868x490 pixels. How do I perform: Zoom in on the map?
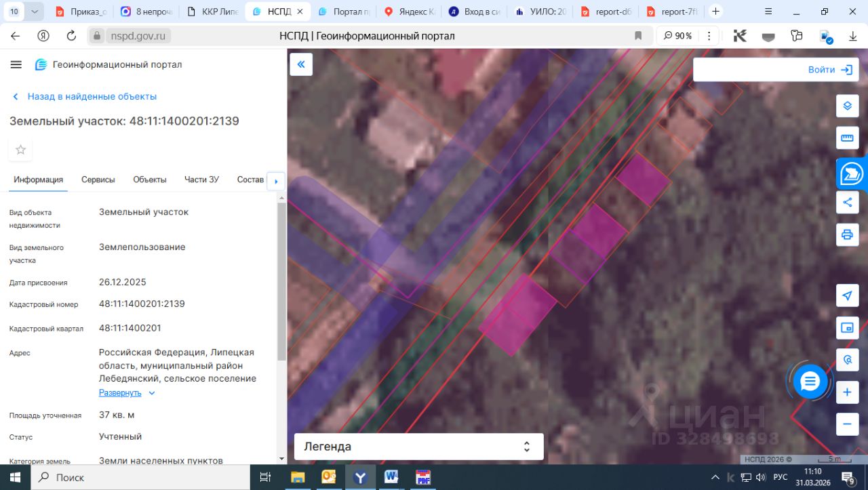click(x=847, y=392)
